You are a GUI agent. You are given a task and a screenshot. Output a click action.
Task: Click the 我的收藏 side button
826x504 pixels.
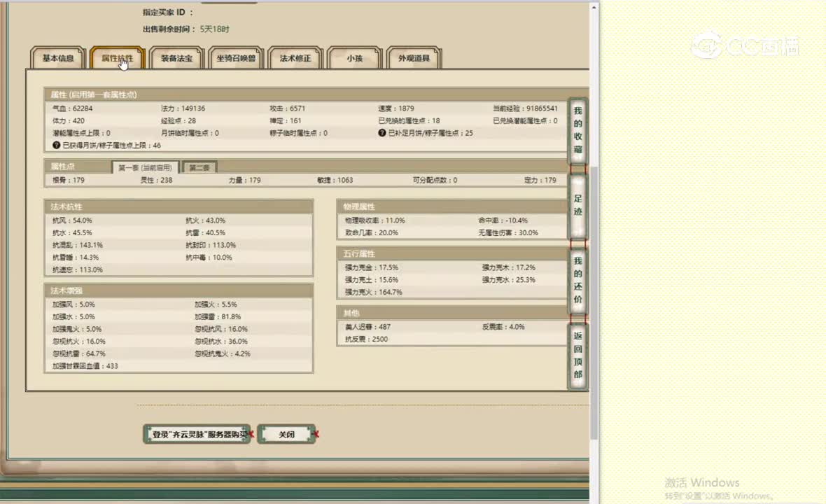[578, 130]
